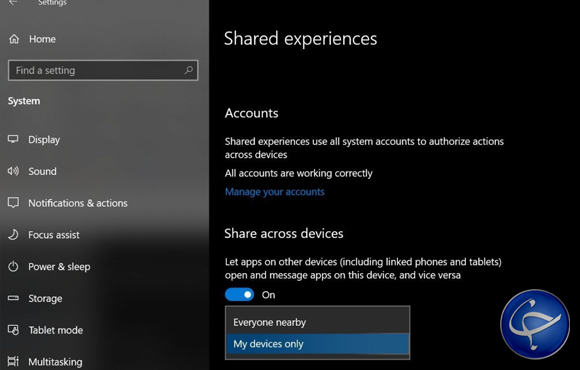580x370 pixels.
Task: Click the Storage drive icon
Action: point(13,298)
